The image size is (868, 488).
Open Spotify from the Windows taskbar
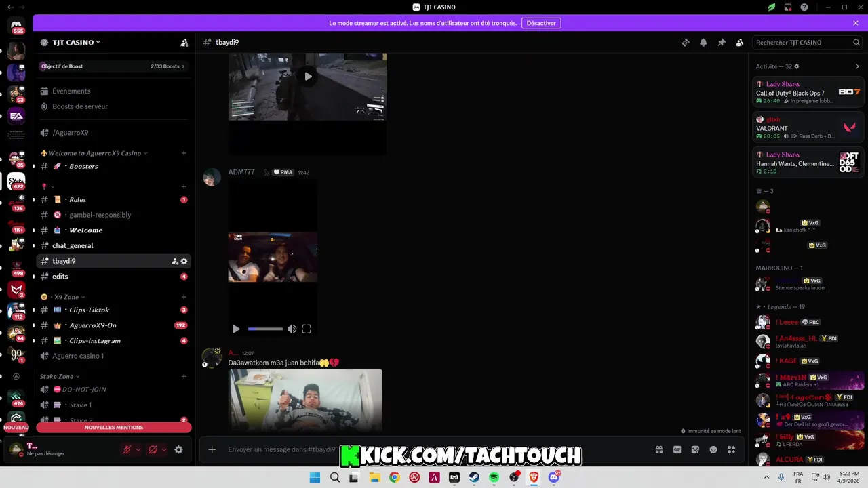[x=494, y=477]
